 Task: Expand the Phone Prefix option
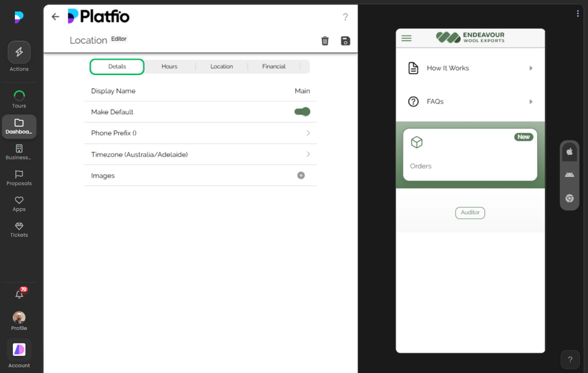tap(308, 133)
